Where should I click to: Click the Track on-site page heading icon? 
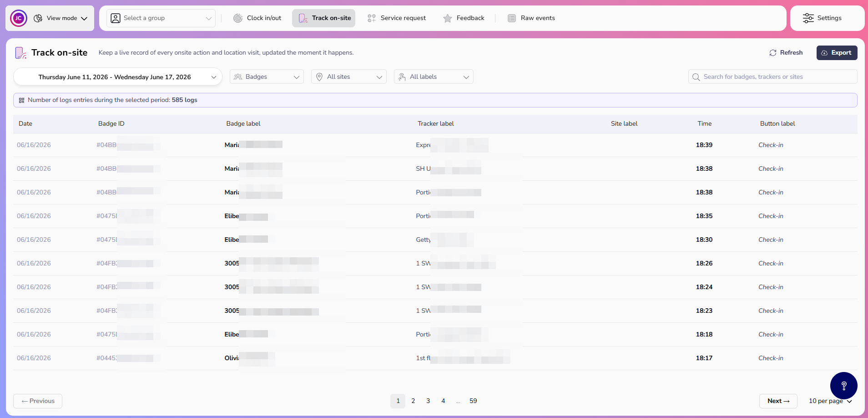pos(21,53)
